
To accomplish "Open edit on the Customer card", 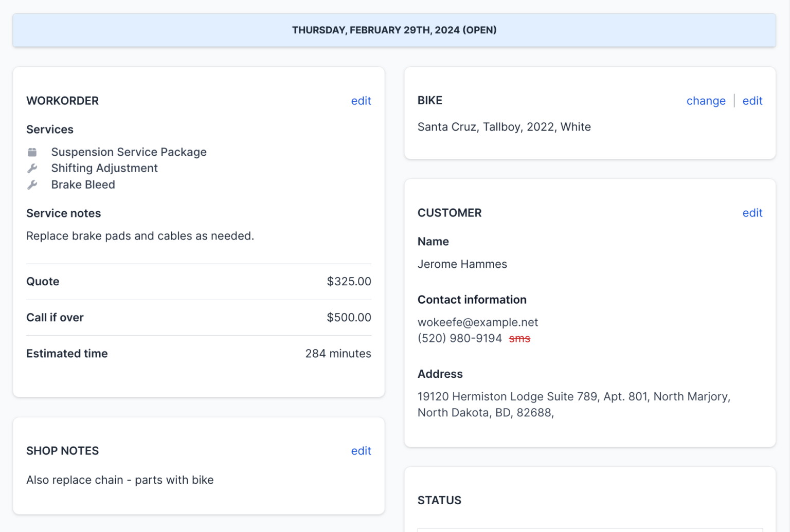I will click(752, 212).
